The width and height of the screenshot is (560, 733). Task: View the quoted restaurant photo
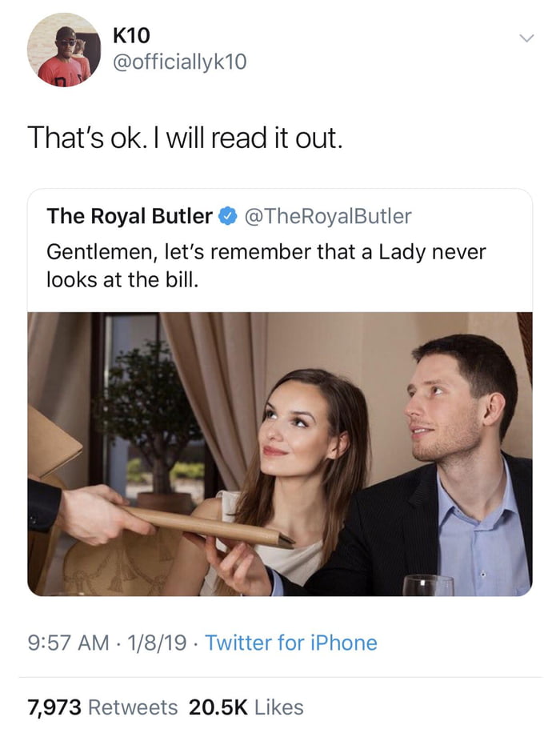point(279,454)
